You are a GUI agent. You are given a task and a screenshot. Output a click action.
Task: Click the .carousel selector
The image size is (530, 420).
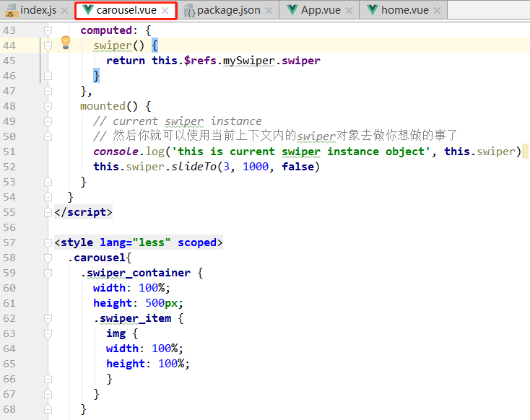(96, 258)
